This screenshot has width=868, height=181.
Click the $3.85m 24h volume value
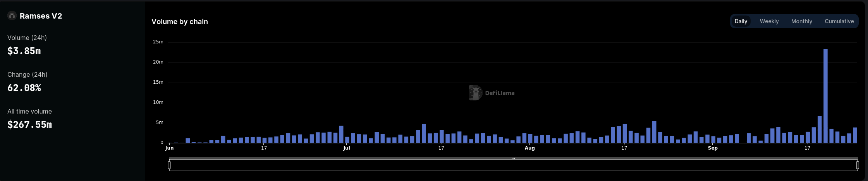24,51
